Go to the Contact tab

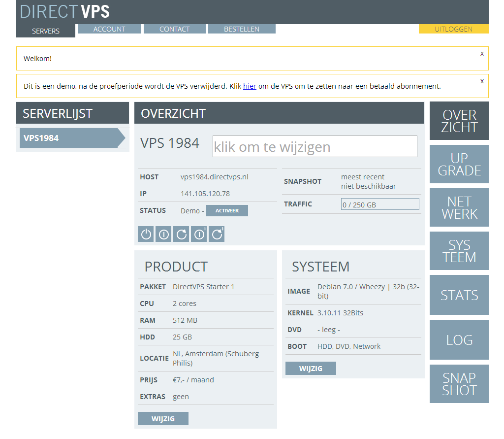(x=174, y=29)
